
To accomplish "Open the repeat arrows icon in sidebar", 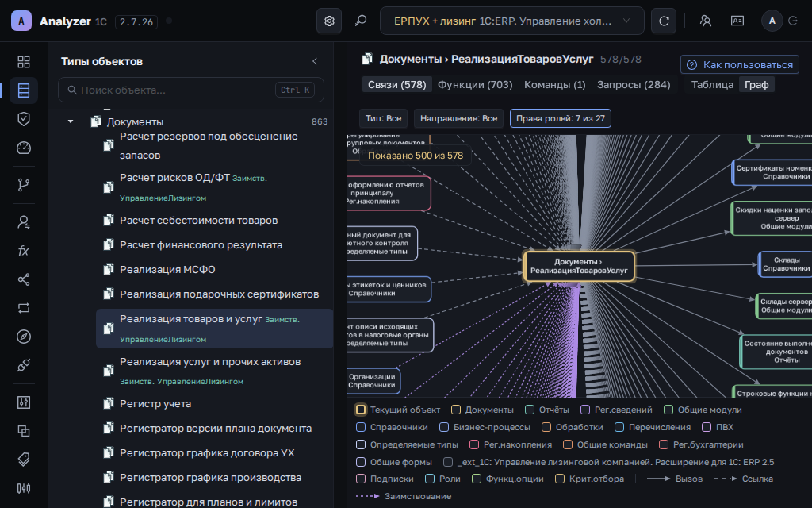I will coord(24,308).
